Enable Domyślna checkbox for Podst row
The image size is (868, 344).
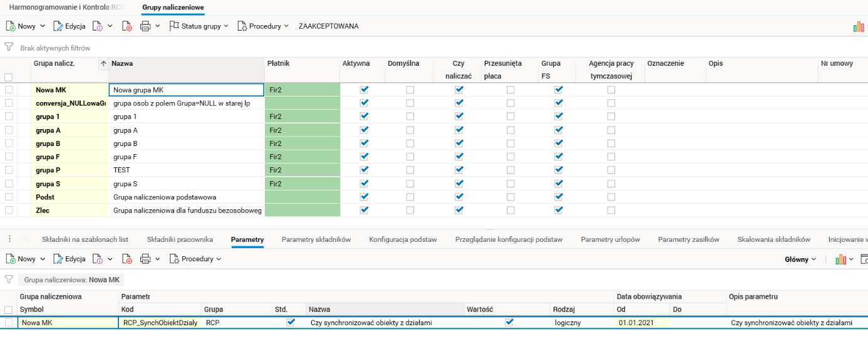coord(410,197)
